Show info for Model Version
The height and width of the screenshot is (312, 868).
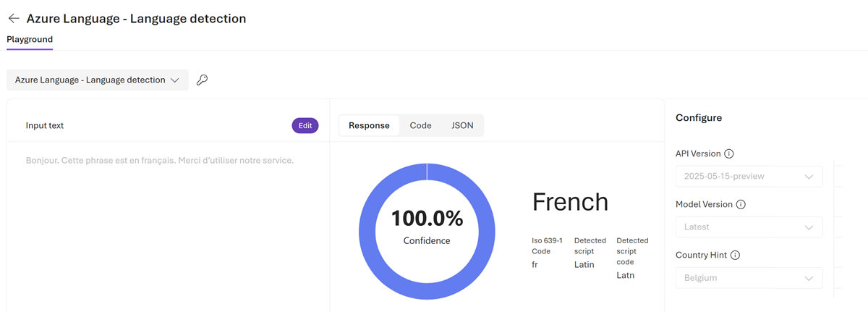point(741,204)
